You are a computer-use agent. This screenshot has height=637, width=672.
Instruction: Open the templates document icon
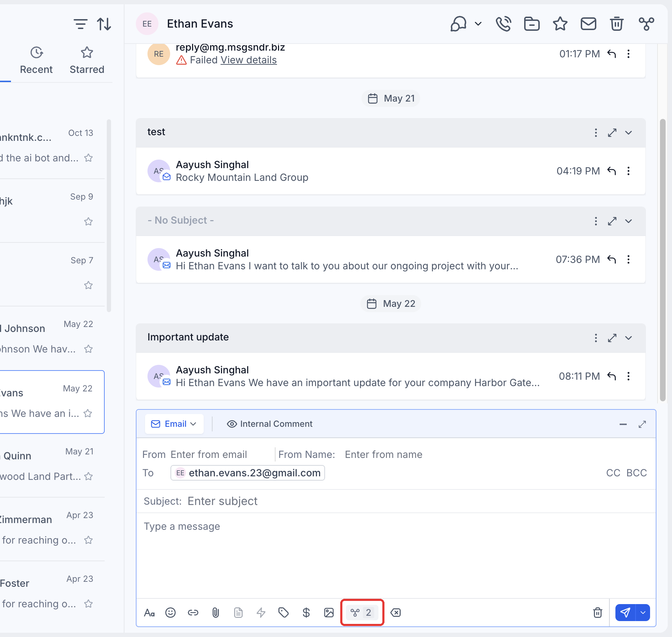(x=238, y=613)
